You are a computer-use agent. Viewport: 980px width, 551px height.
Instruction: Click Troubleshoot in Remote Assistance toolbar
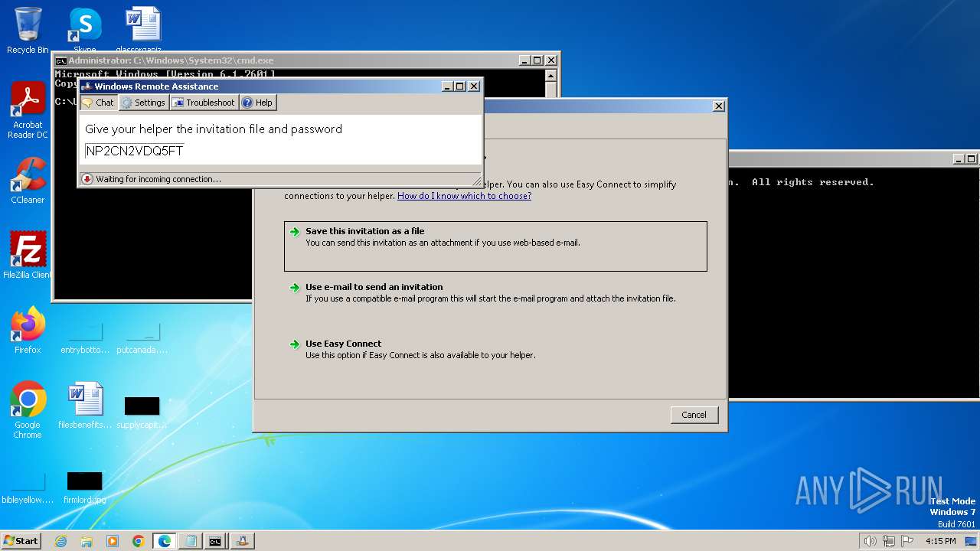pyautogui.click(x=204, y=103)
